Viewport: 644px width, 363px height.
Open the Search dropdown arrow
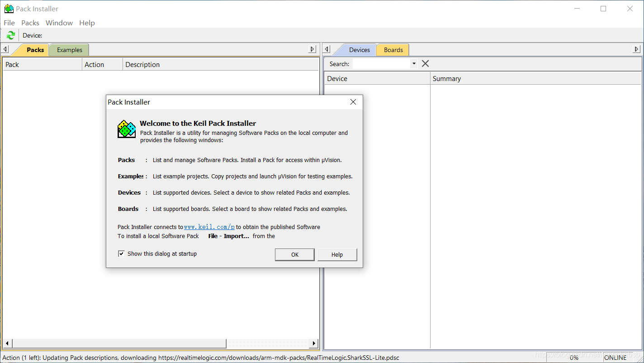414,64
